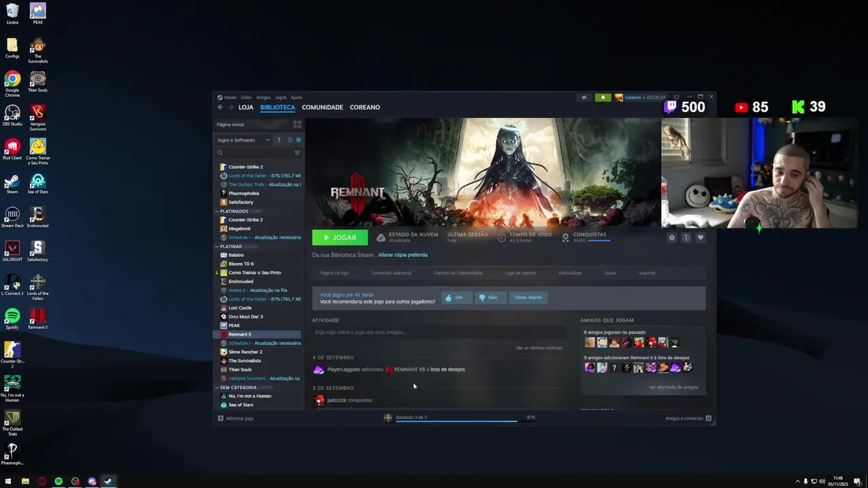Open the COREANO profile tab

pos(365,107)
